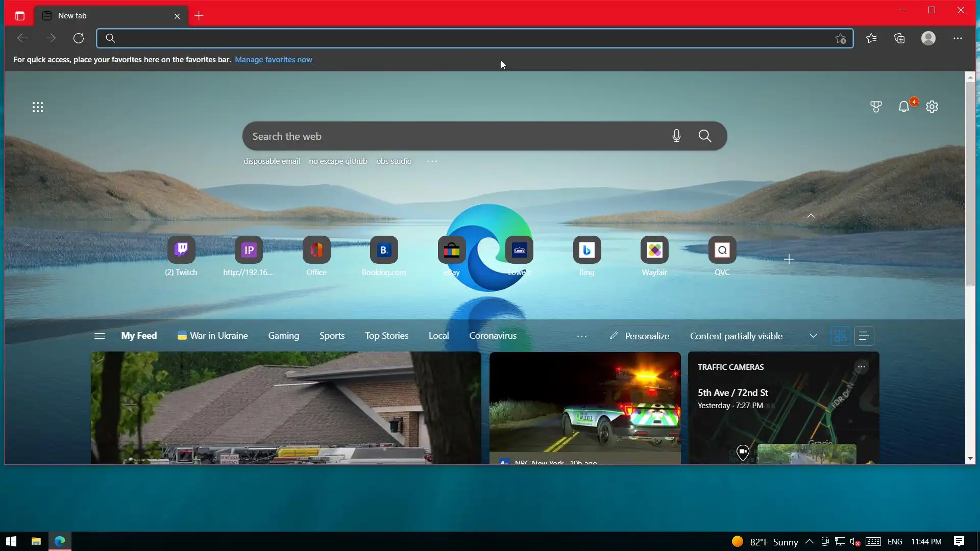This screenshot has width=980, height=551.
Task: Open page settings gear icon
Action: click(x=932, y=107)
